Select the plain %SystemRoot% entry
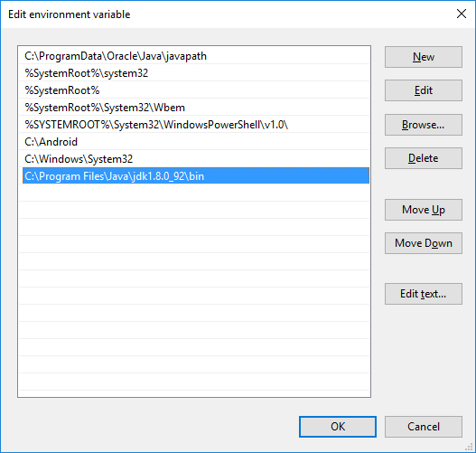The height and width of the screenshot is (453, 476). click(196, 90)
